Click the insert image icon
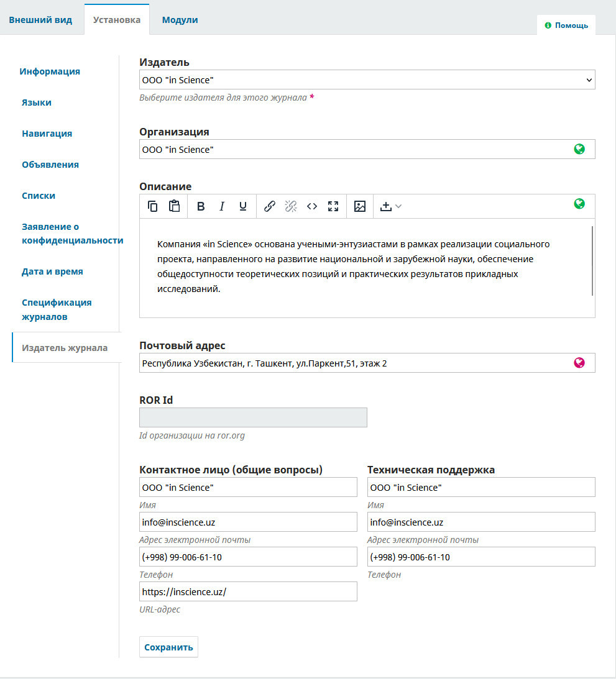This screenshot has height=679, width=616. tap(360, 206)
